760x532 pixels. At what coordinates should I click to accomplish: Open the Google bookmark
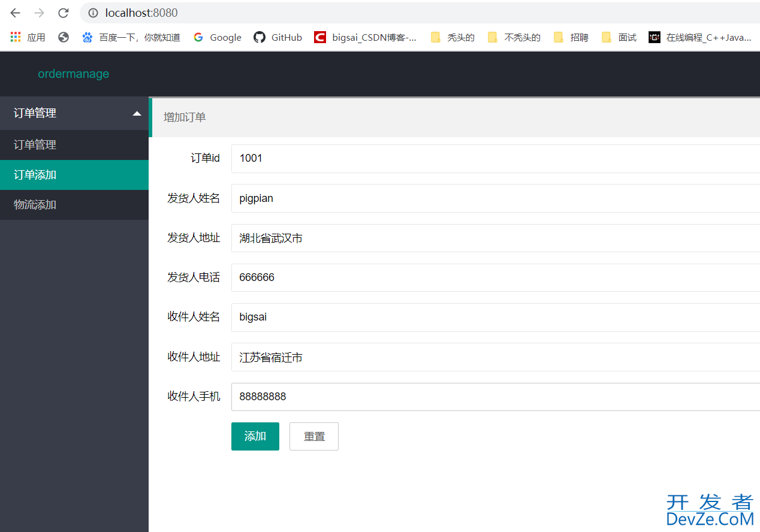click(x=218, y=37)
